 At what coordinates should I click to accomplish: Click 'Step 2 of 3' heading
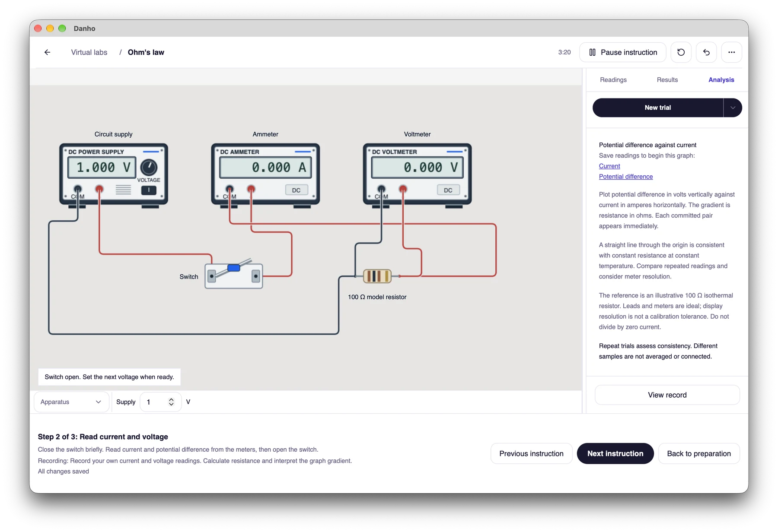click(x=103, y=437)
